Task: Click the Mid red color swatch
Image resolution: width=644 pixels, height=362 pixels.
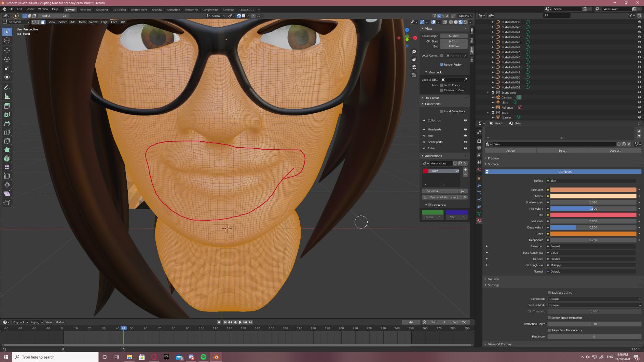Action: [x=593, y=215]
